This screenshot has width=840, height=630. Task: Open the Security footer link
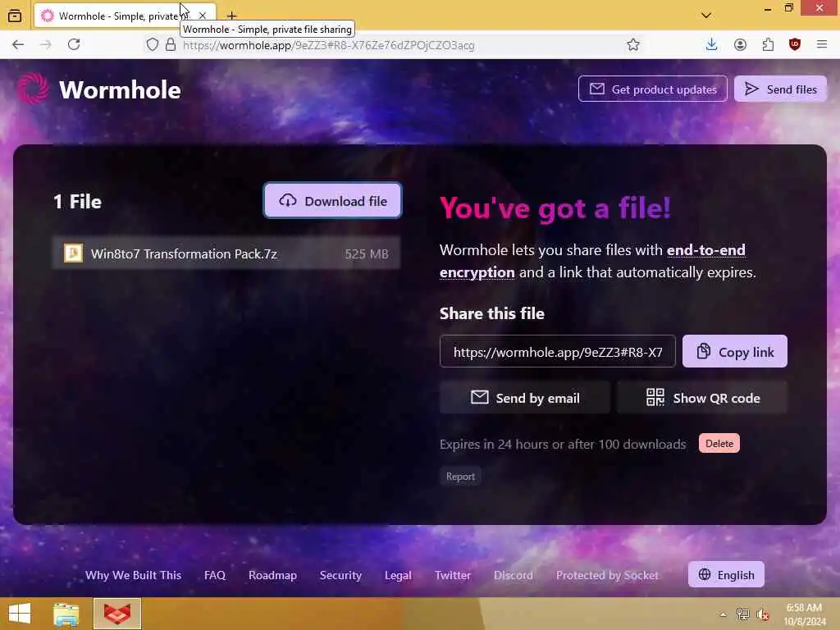point(340,575)
